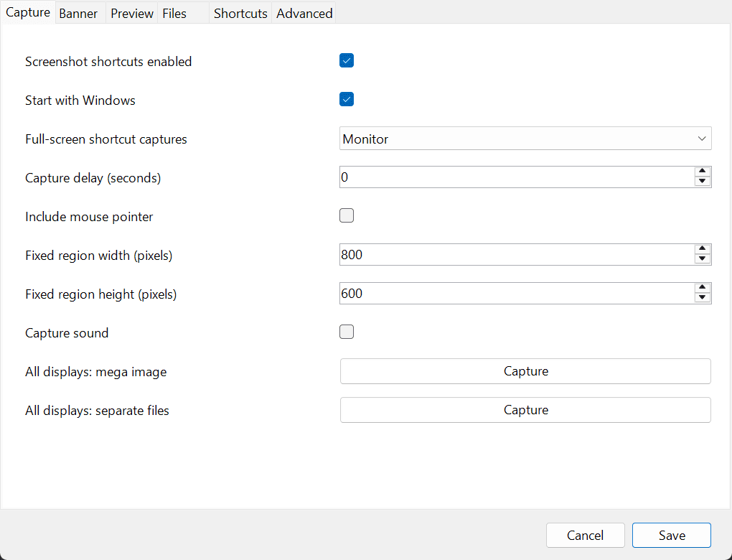Disable Start with Windows checkbox

(x=347, y=100)
